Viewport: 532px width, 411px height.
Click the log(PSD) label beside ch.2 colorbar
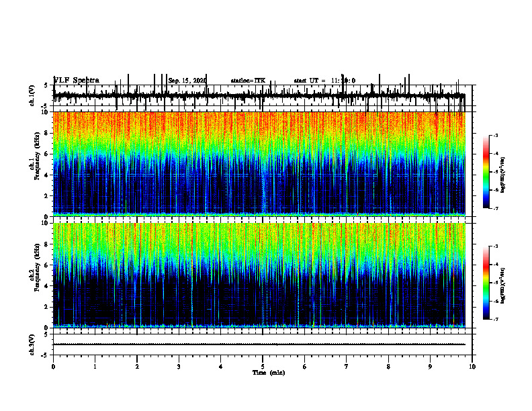coord(503,285)
